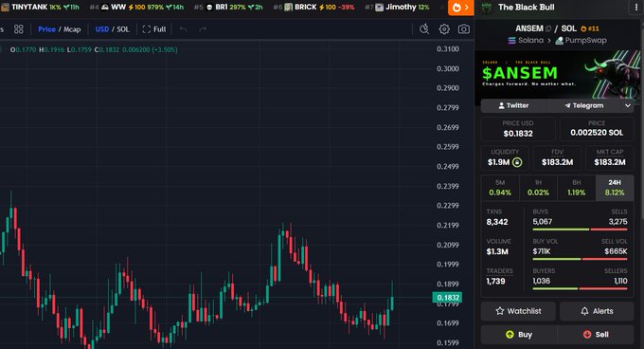Click the star icon on Watchlist
This screenshot has width=644, height=349.
click(x=500, y=311)
